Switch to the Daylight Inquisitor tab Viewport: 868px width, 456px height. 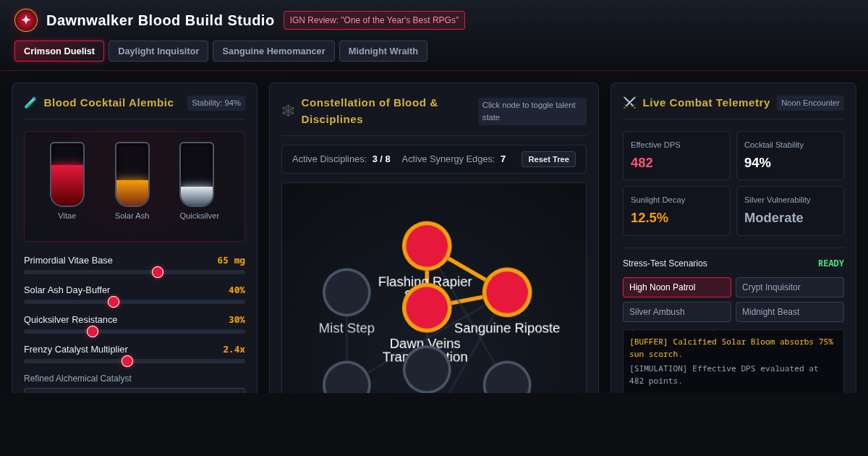(x=158, y=51)
